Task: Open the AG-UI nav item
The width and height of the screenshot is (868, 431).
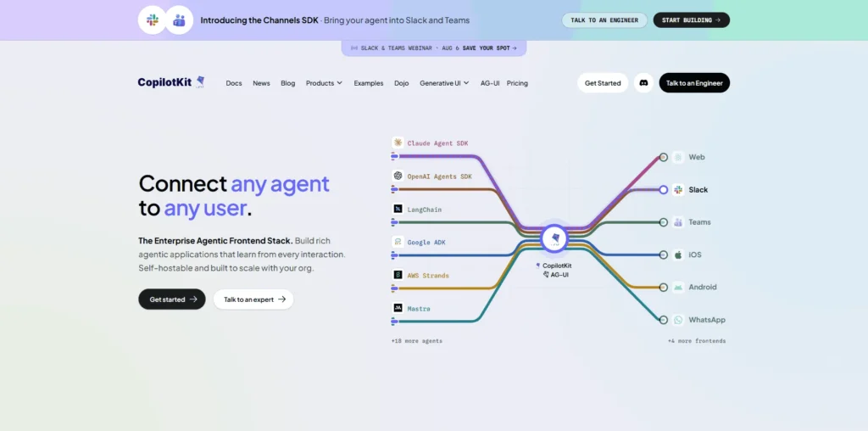Action: point(490,83)
